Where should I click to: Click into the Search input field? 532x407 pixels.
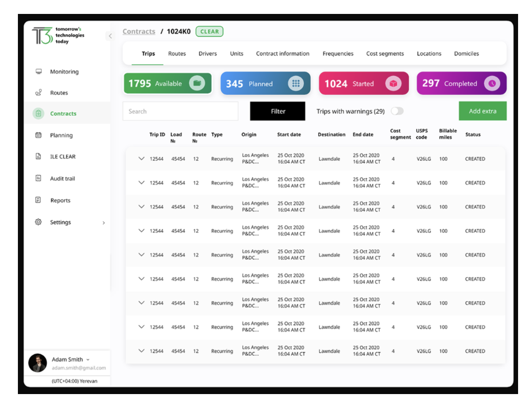click(180, 111)
